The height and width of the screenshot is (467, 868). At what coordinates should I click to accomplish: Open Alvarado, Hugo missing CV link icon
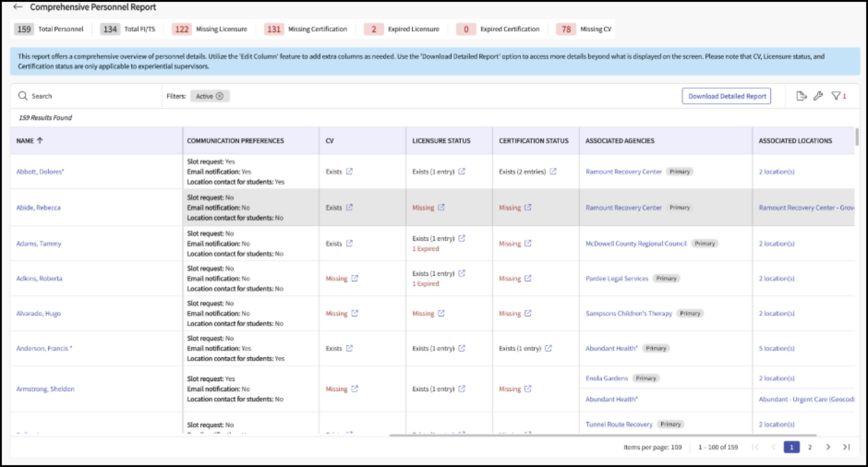click(355, 313)
